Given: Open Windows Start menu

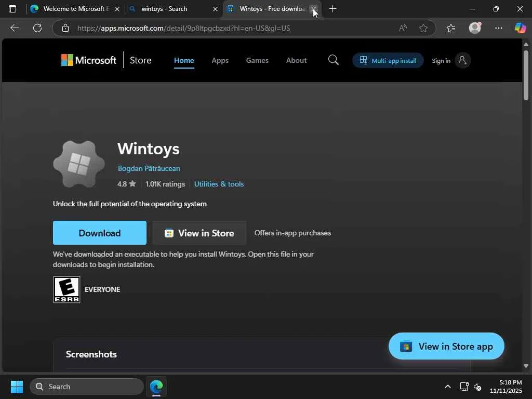Looking at the screenshot, I should click(17, 387).
